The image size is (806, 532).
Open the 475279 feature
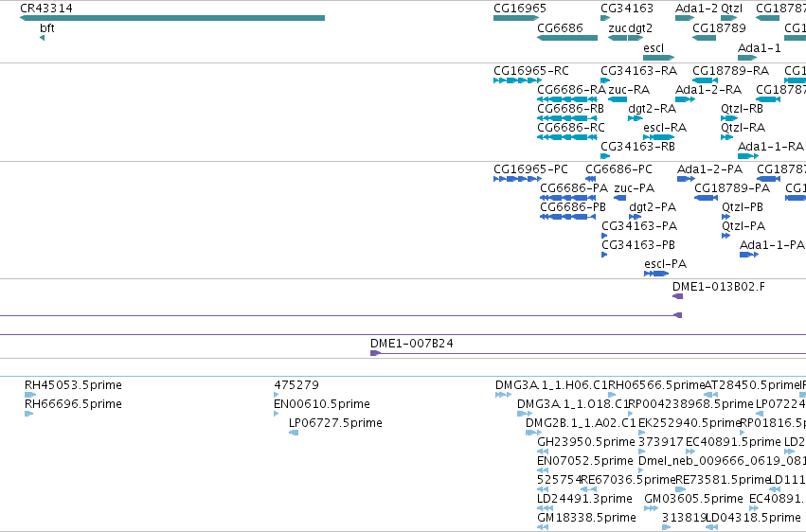(296, 385)
